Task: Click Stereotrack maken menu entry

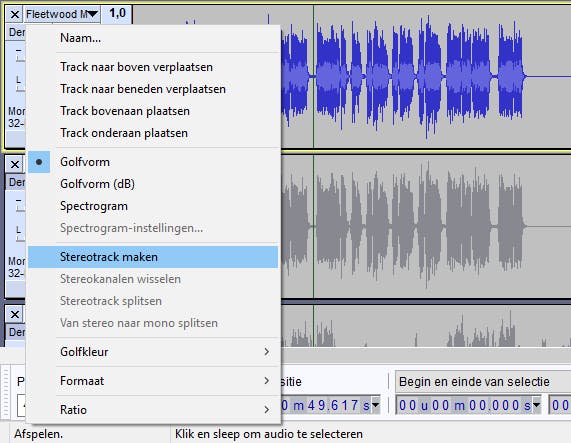Action: [x=153, y=257]
